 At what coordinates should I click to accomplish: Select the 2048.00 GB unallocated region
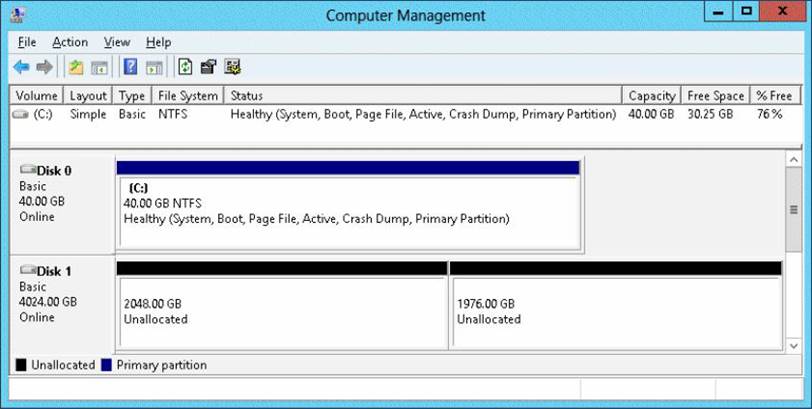(281, 311)
